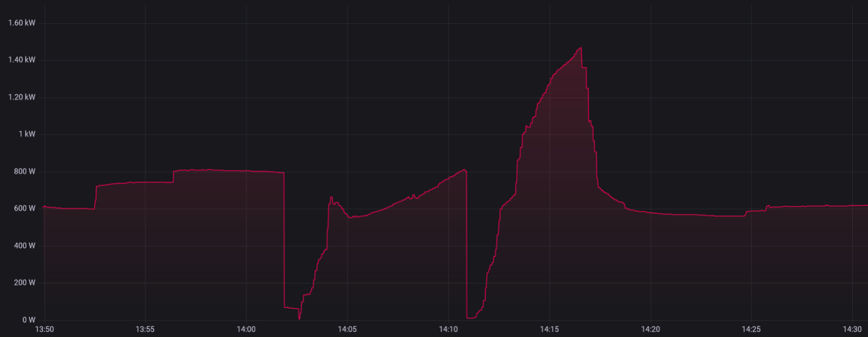
Task: Click the 1.20 kW y-axis label
Action: click(22, 97)
